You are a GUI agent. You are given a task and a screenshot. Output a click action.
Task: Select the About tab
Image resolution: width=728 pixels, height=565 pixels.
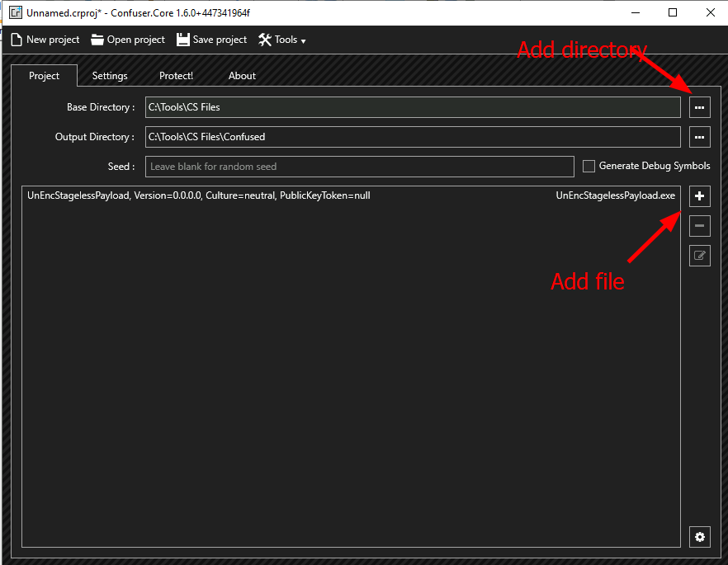pyautogui.click(x=242, y=76)
